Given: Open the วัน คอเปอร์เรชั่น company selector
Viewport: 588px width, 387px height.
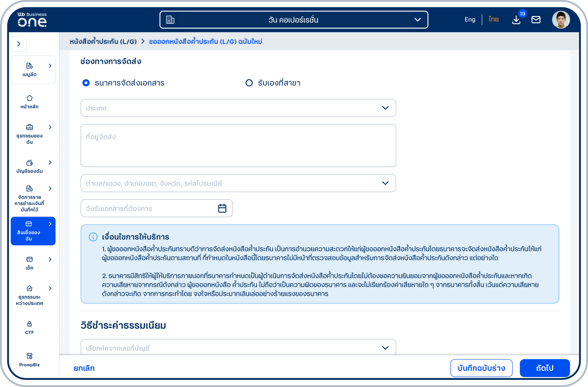Looking at the screenshot, I should pyautogui.click(x=293, y=20).
